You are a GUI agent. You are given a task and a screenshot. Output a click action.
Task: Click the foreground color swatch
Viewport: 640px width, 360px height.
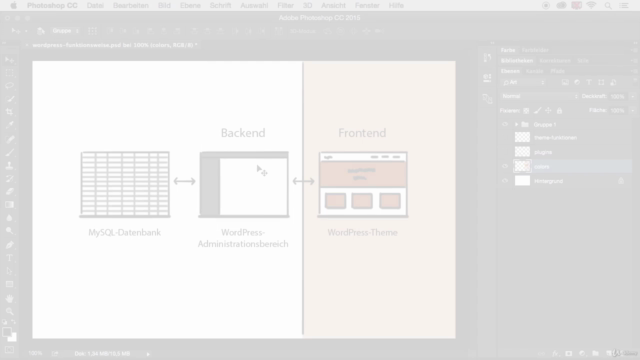click(x=7, y=332)
